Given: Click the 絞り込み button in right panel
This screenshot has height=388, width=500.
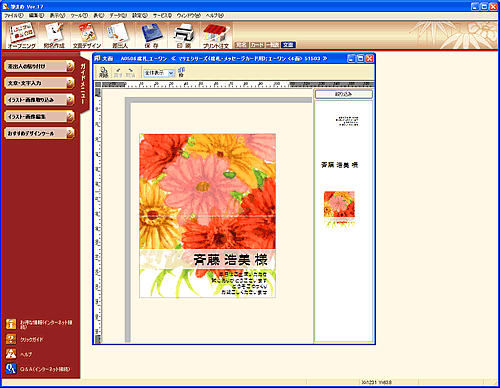Looking at the screenshot, I should 344,94.
